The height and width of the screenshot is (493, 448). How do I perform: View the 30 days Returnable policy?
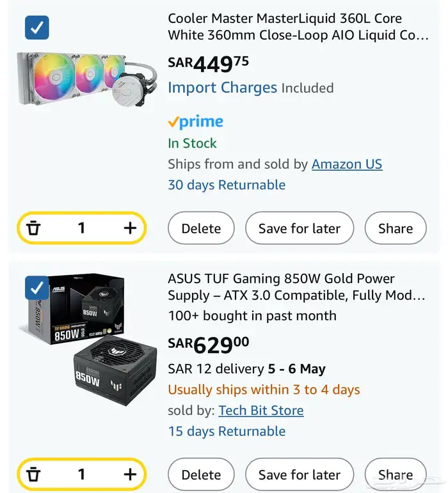[x=227, y=185]
